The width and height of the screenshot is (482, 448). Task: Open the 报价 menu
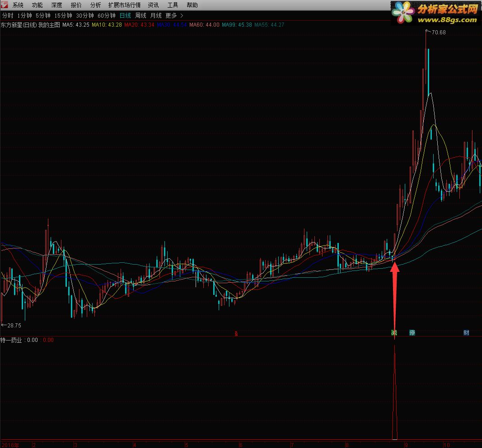coord(76,5)
